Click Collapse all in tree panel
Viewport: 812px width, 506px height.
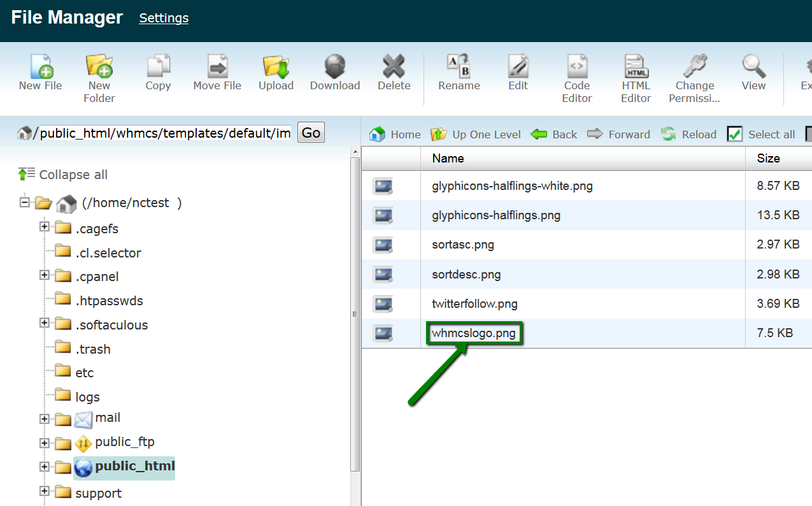click(63, 175)
